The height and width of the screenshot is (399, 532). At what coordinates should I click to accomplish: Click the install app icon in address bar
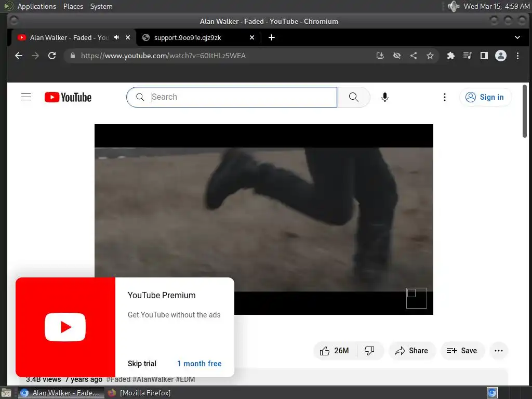tap(380, 56)
